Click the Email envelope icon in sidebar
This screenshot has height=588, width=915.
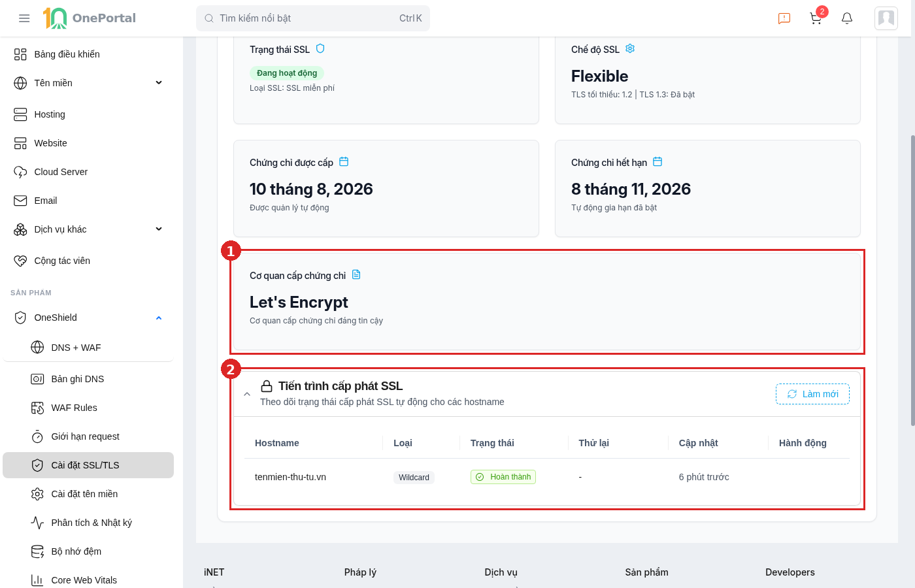(20, 201)
